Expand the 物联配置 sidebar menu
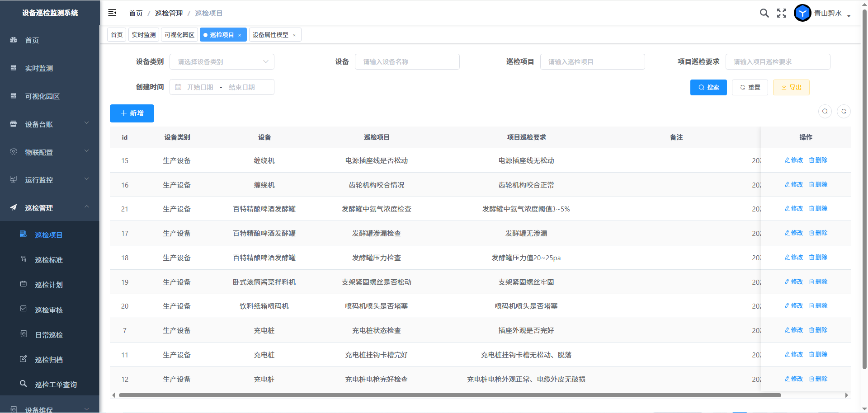This screenshot has width=868, height=413. pos(50,152)
